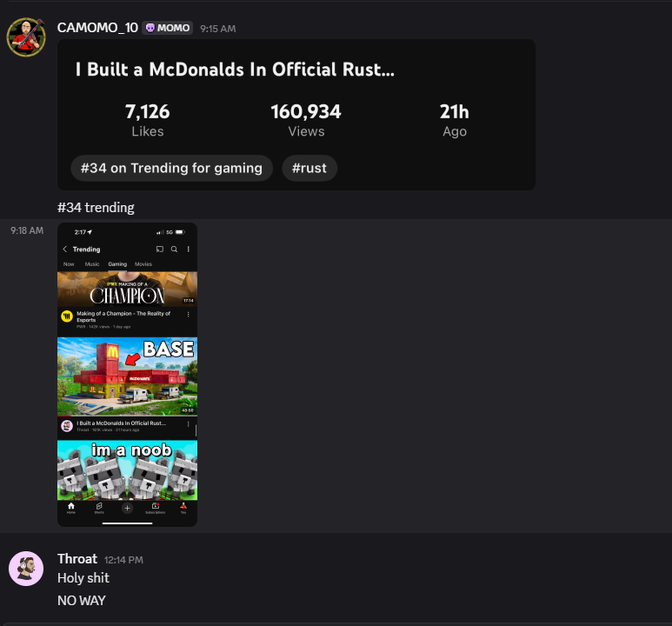Click the '21h' ago value
The width and height of the screenshot is (672, 626).
coord(455,111)
